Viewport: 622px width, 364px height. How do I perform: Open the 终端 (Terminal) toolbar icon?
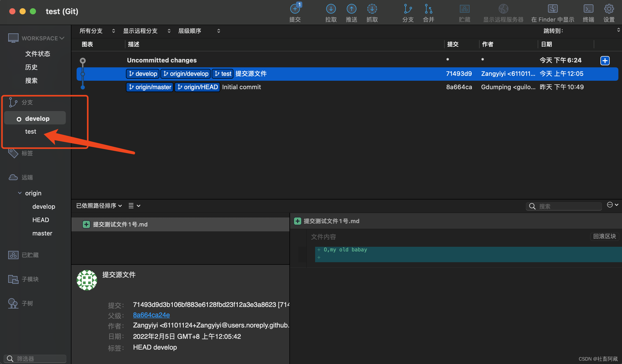click(x=588, y=9)
